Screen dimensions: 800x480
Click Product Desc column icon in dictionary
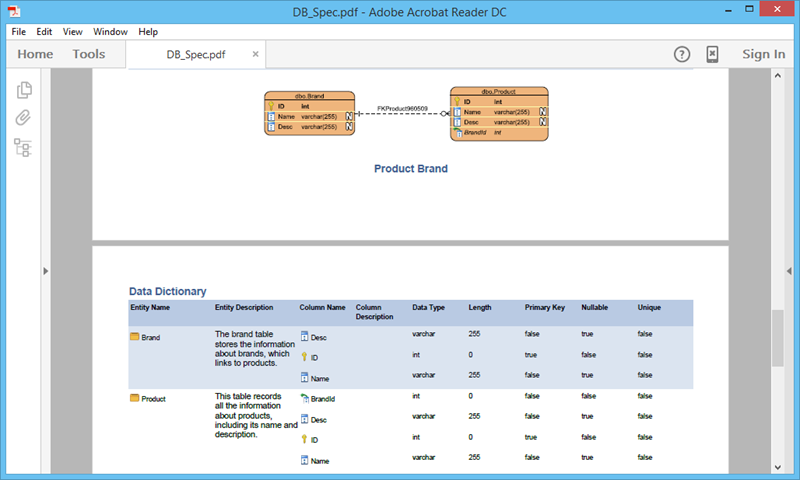tap(305, 419)
